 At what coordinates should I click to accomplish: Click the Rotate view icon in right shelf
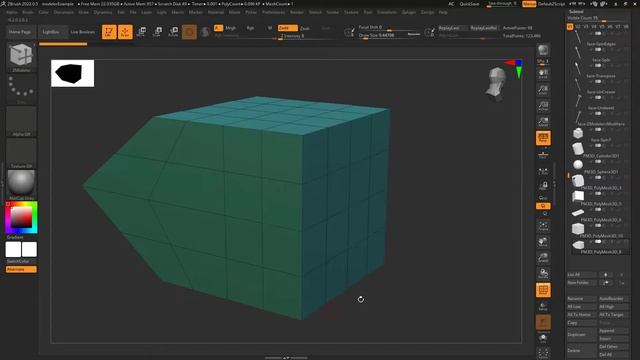[543, 274]
